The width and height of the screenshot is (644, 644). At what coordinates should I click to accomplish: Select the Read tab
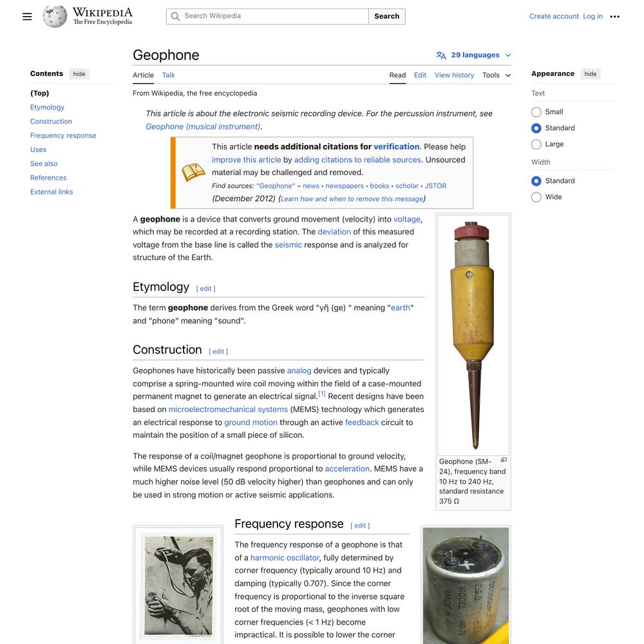point(397,75)
